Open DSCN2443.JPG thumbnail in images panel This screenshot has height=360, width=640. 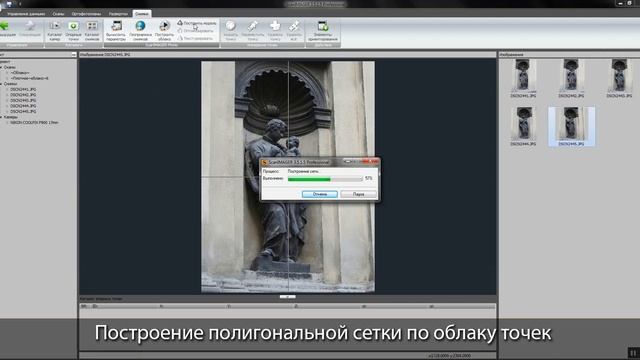[619, 78]
